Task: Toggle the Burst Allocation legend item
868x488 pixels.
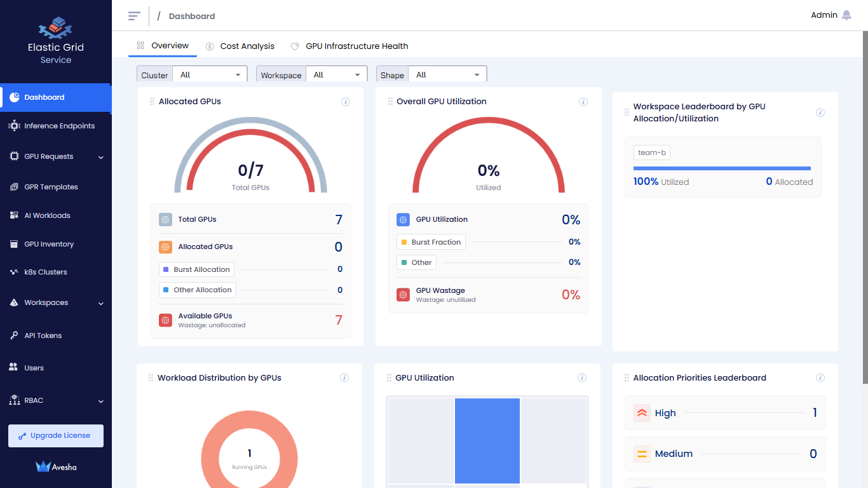Action: pos(196,269)
